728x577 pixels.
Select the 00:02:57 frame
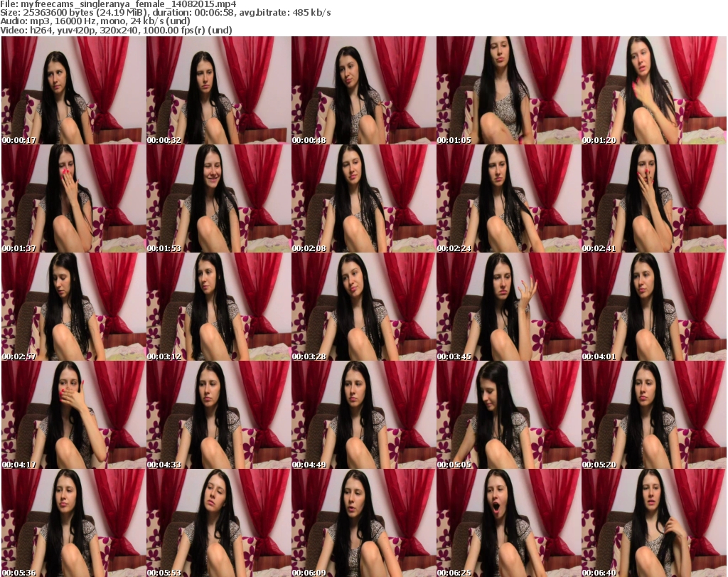coord(73,307)
